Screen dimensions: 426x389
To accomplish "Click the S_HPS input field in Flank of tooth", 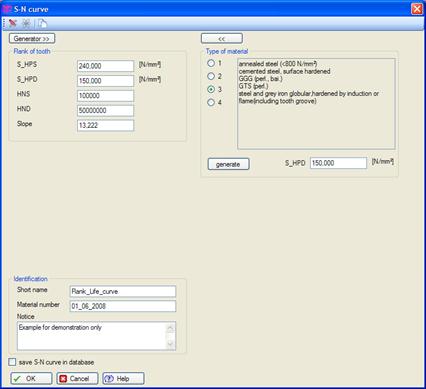I will click(105, 66).
